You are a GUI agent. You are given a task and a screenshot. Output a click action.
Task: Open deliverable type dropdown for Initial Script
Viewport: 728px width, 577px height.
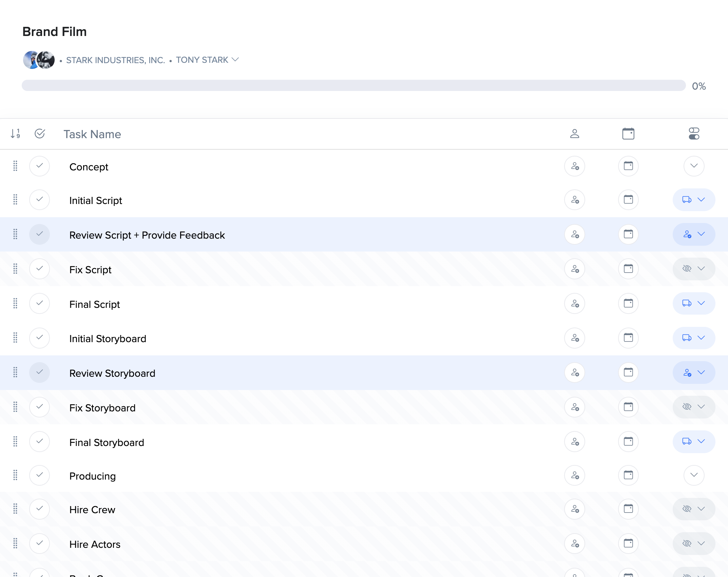(694, 200)
